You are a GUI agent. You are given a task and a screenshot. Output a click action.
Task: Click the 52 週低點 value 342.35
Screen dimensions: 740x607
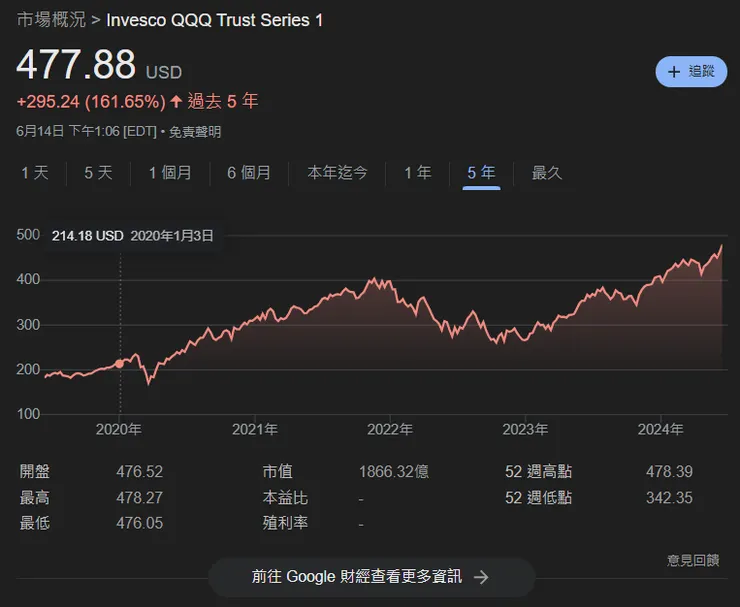669,497
